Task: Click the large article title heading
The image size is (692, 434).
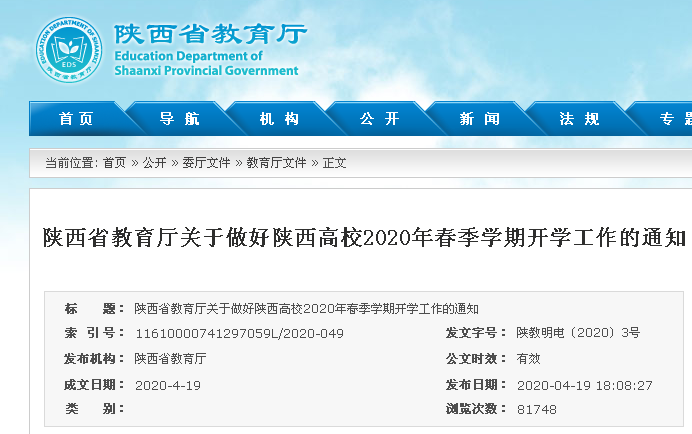Action: coord(364,238)
